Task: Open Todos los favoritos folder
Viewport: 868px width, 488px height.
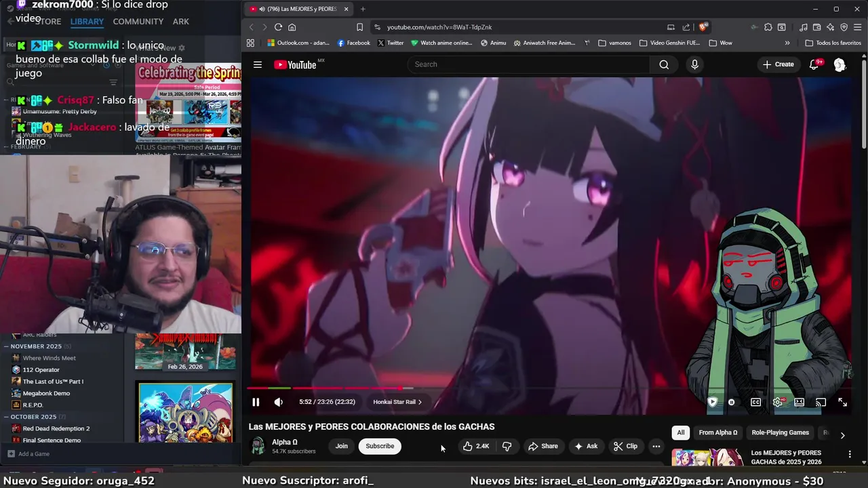Action: 833,43
